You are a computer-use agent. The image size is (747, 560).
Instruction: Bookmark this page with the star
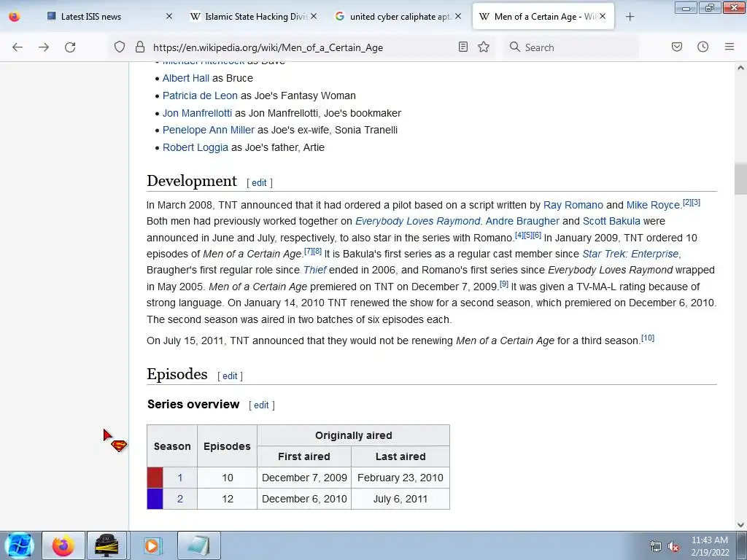[484, 47]
